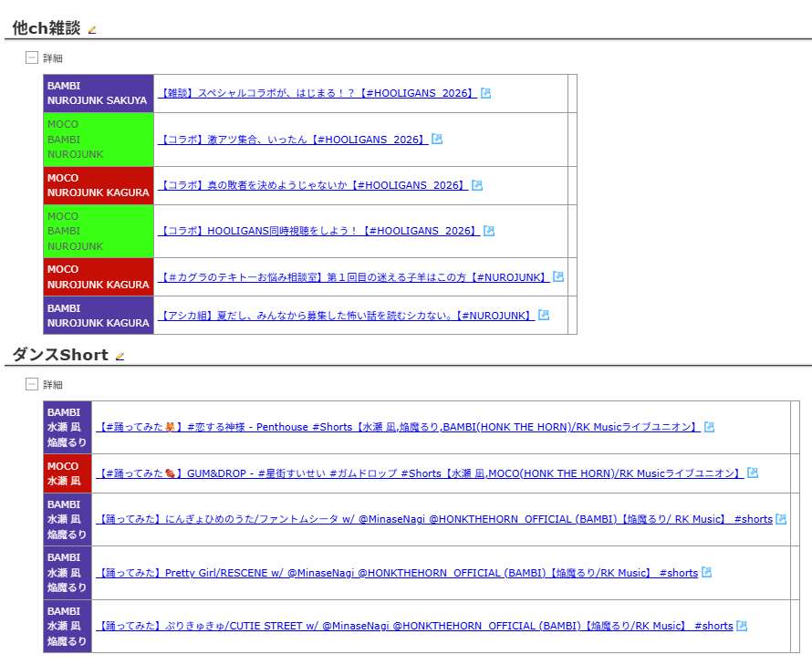Click purple cell BAMBI NUROJUNK SAKUYA
The height and width of the screenshot is (665, 812).
pos(99,93)
